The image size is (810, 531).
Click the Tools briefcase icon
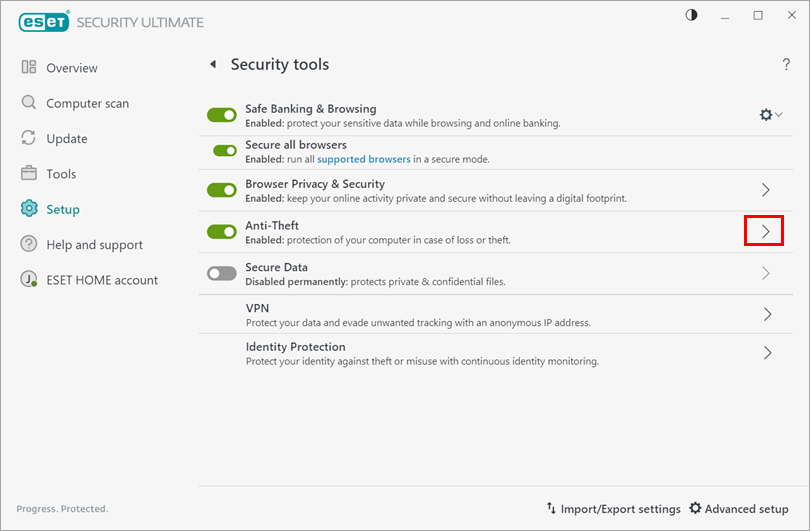point(29,174)
